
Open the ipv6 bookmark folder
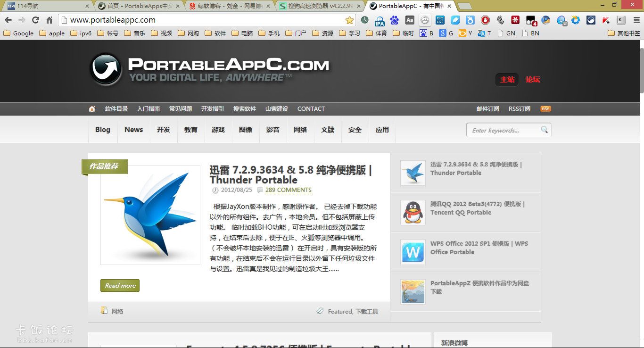(x=81, y=33)
